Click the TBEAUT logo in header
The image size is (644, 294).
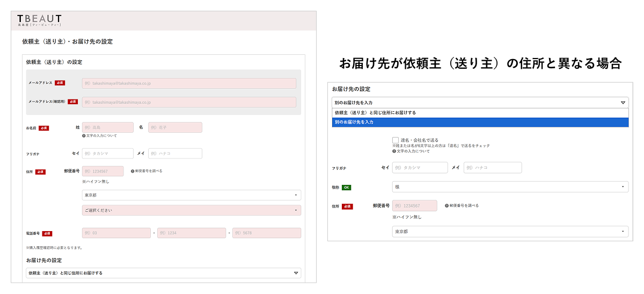coord(39,20)
